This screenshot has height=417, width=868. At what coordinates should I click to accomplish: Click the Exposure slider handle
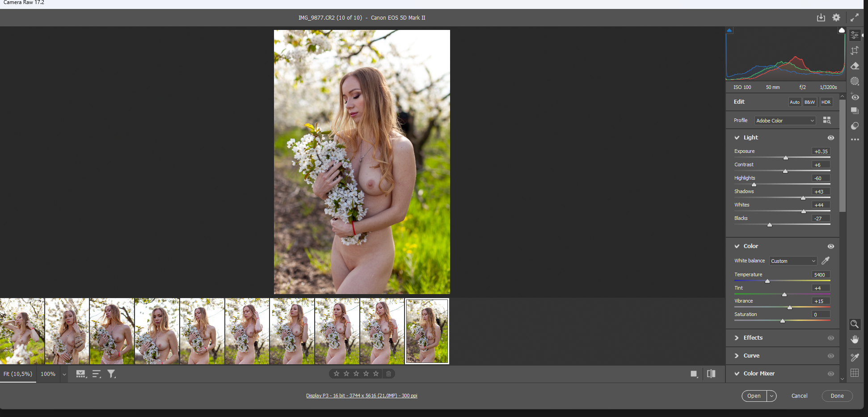pos(786,158)
